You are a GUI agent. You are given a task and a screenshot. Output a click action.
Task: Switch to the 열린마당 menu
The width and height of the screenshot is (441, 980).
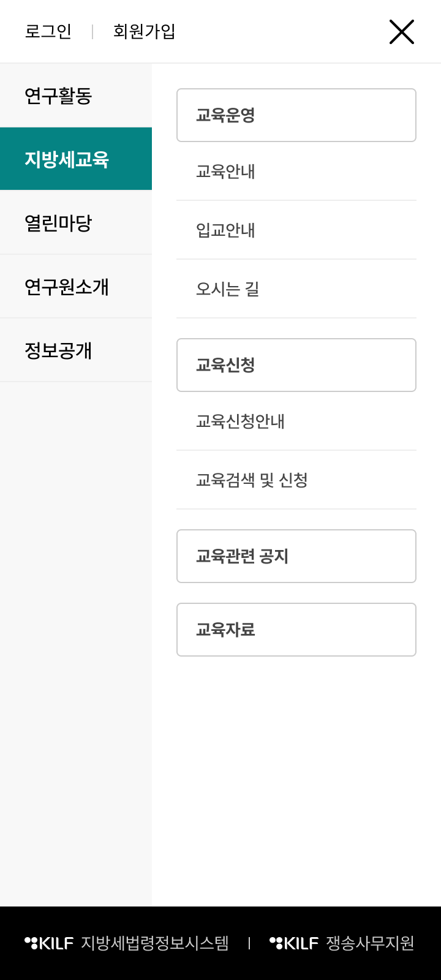(59, 223)
